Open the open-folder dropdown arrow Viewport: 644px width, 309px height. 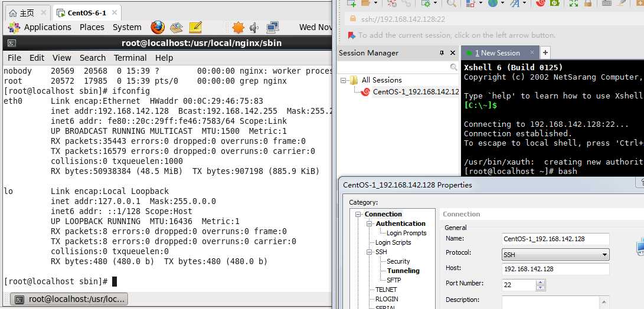click(x=375, y=4)
